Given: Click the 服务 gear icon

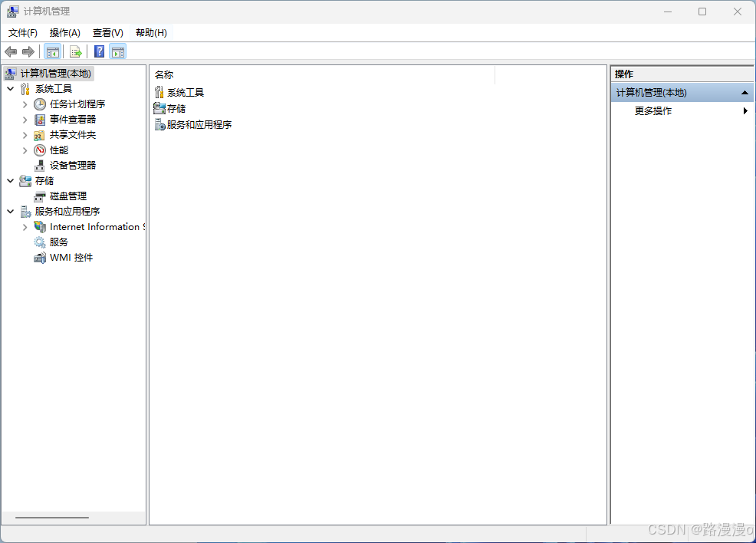Looking at the screenshot, I should [x=40, y=242].
